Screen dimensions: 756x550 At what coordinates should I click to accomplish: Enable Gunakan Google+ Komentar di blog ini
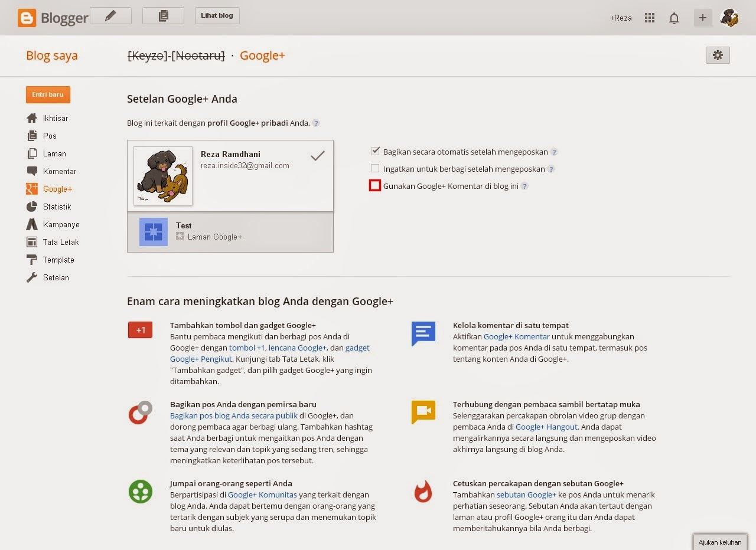point(374,186)
